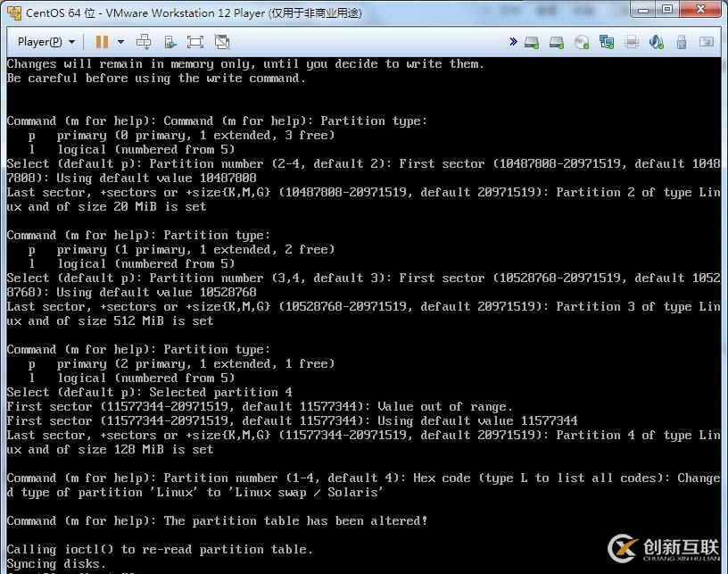Viewport: 728px width, 574px height.
Task: Click the network adapter device icon
Action: click(x=607, y=42)
